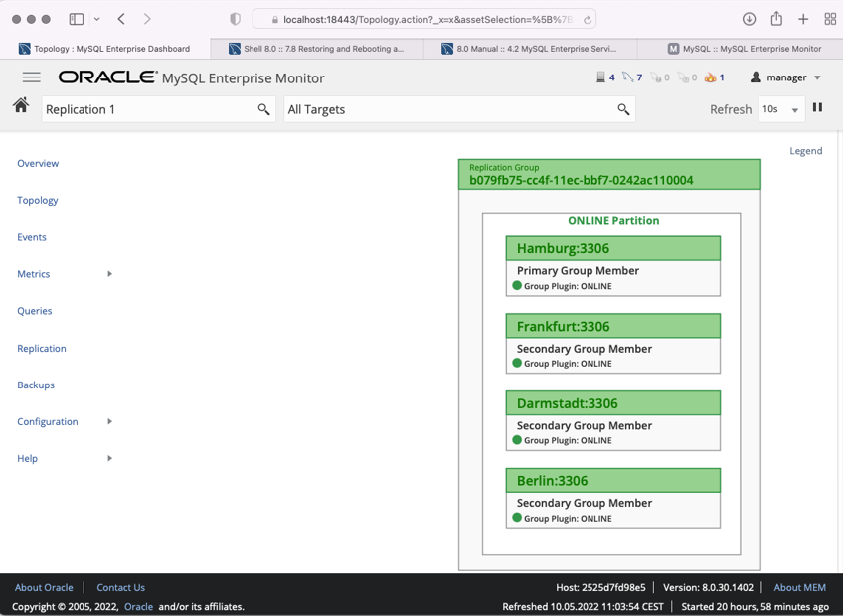Select the Frankfurt:3306 node header
843x616 pixels.
(613, 326)
